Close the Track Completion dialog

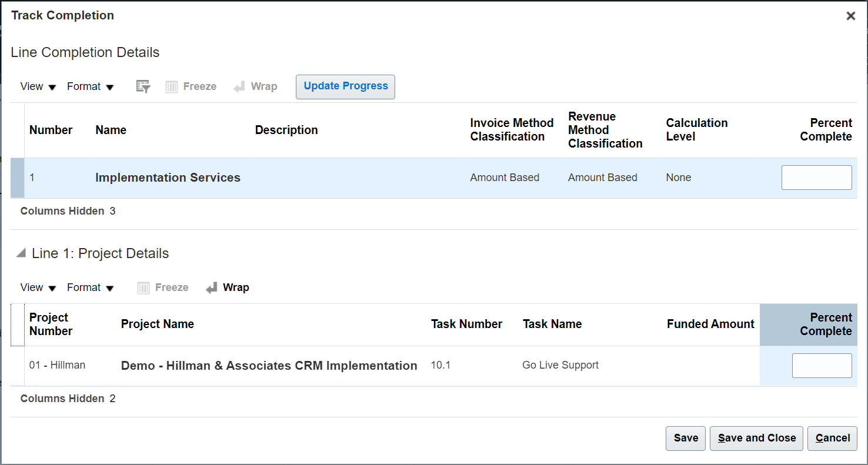850,16
